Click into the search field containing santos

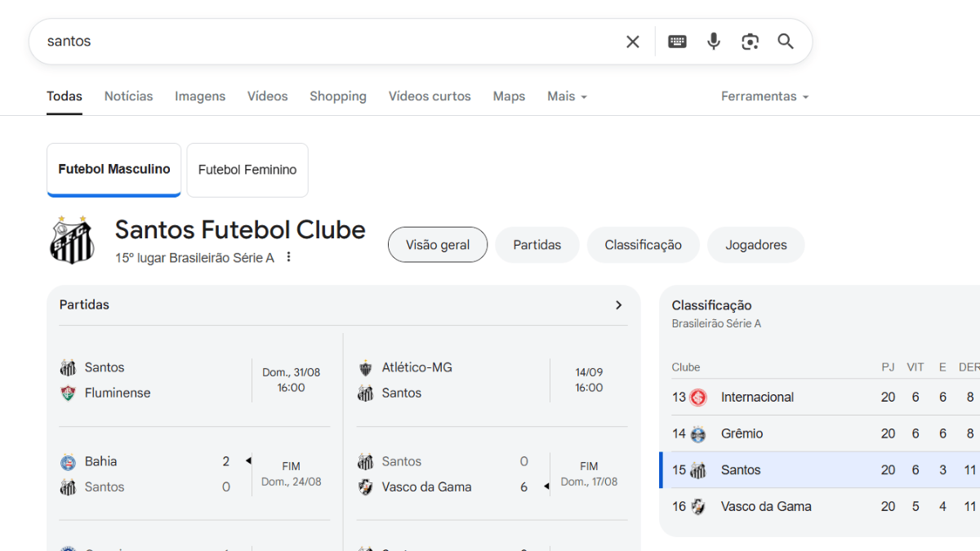[x=327, y=42]
